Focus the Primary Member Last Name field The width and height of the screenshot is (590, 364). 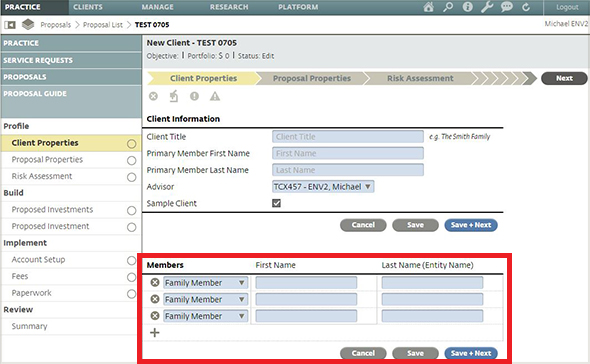(x=348, y=170)
